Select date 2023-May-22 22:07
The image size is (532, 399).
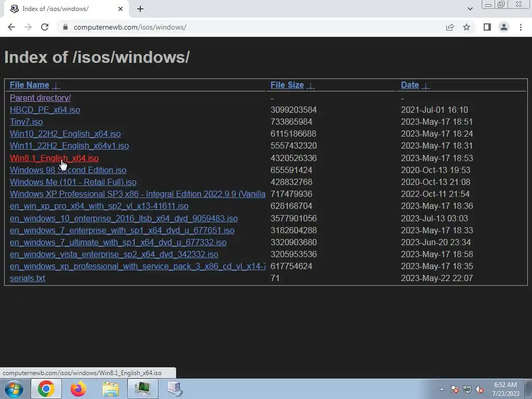[x=436, y=278]
